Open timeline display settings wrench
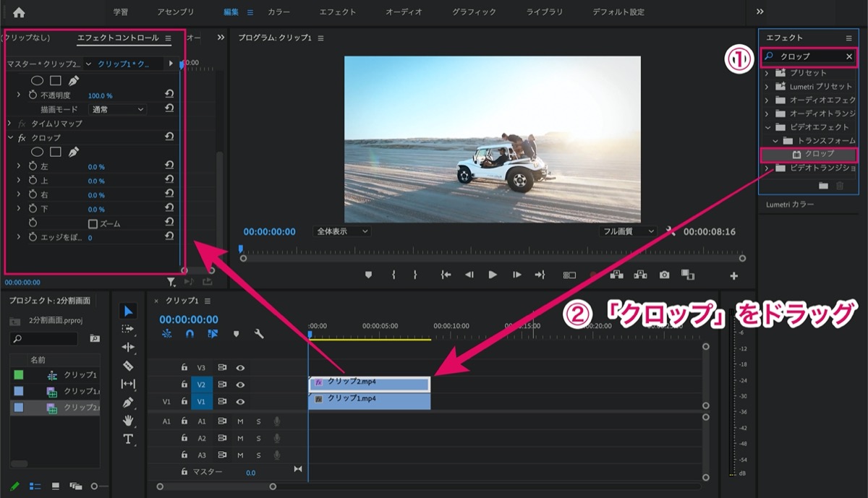This screenshot has height=498, width=868. click(258, 334)
